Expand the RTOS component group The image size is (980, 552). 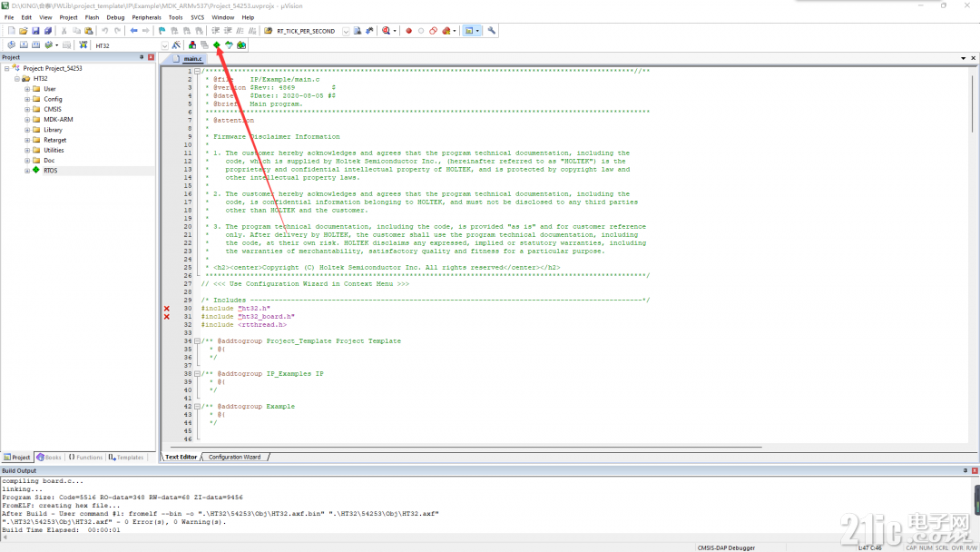[x=27, y=171]
